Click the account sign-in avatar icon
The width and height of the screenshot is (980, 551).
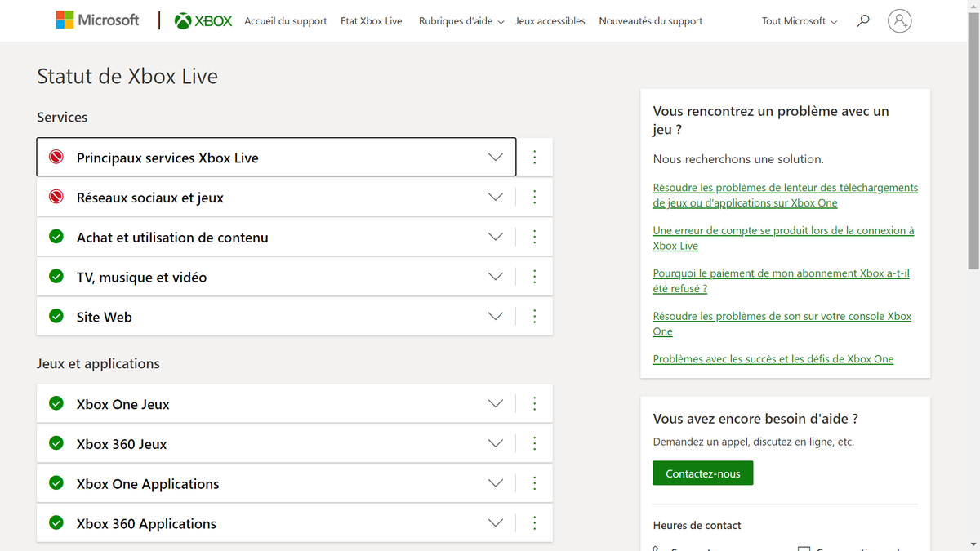click(899, 21)
